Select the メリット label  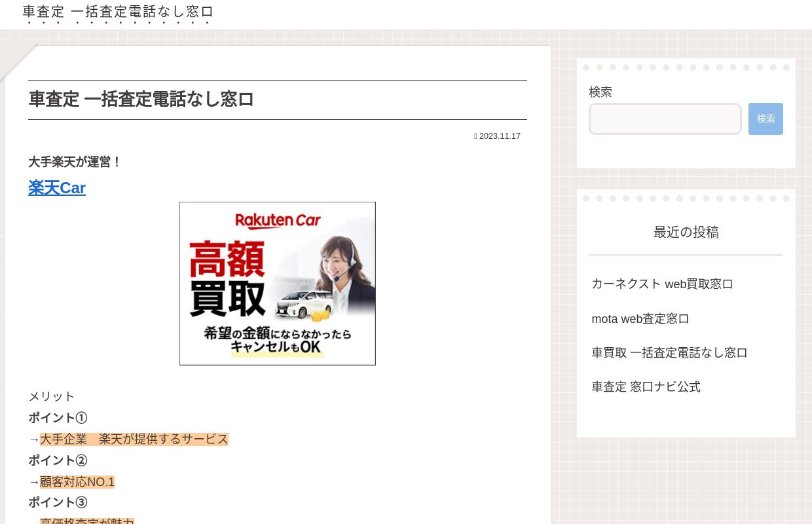pyautogui.click(x=52, y=396)
